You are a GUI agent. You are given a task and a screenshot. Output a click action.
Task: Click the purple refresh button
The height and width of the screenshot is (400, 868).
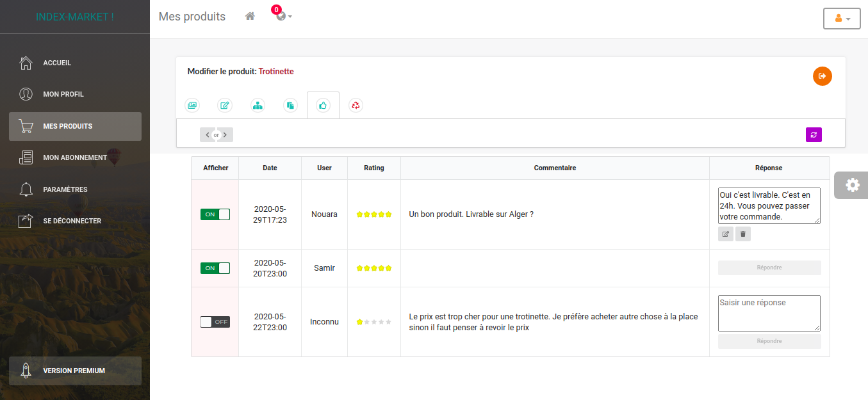(814, 134)
